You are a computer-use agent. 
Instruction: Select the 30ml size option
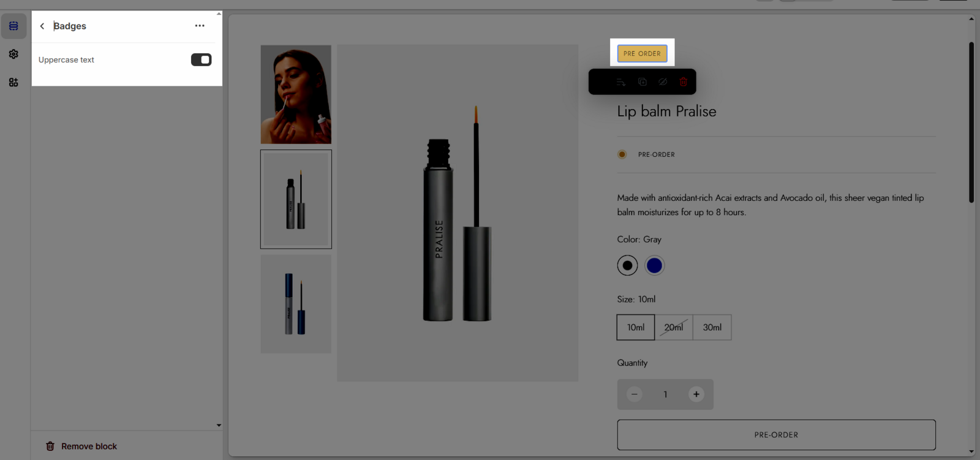click(712, 328)
